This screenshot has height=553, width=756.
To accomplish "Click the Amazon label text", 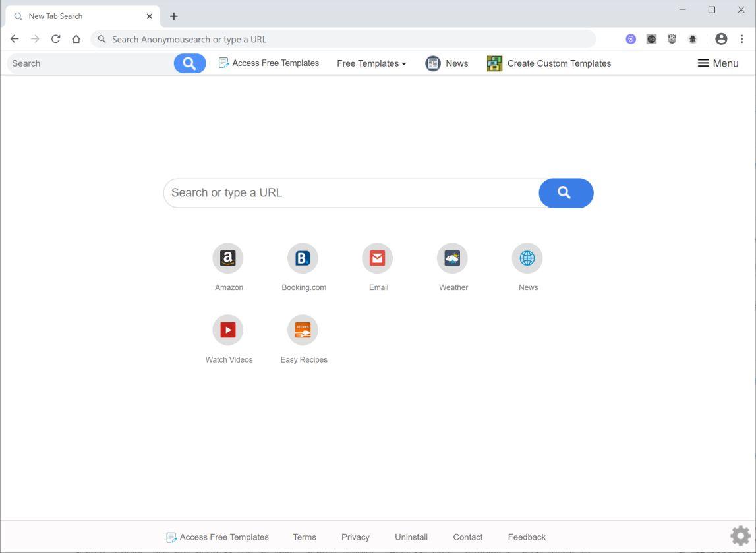I will (x=229, y=287).
